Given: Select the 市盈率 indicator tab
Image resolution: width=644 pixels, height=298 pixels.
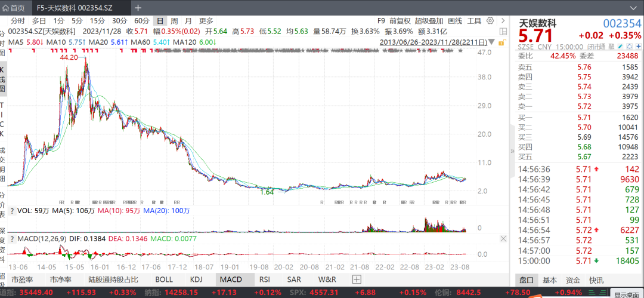Looking at the screenshot, I should (x=22, y=279).
